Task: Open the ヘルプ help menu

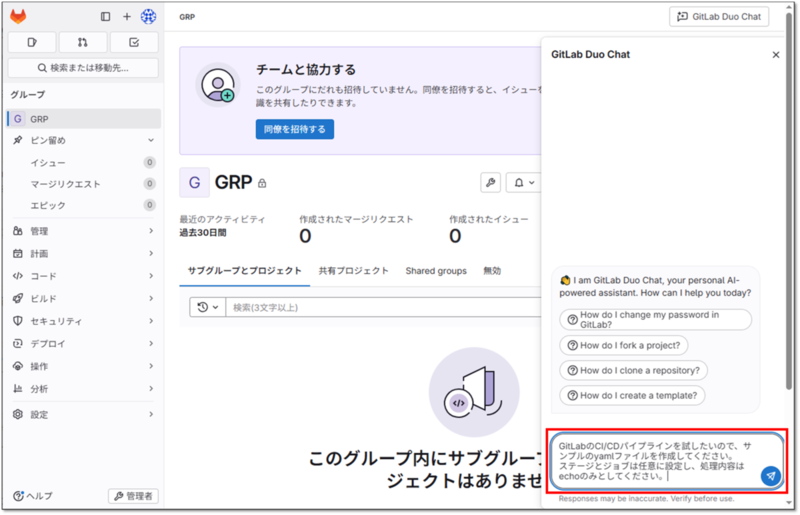Action: pos(33,496)
